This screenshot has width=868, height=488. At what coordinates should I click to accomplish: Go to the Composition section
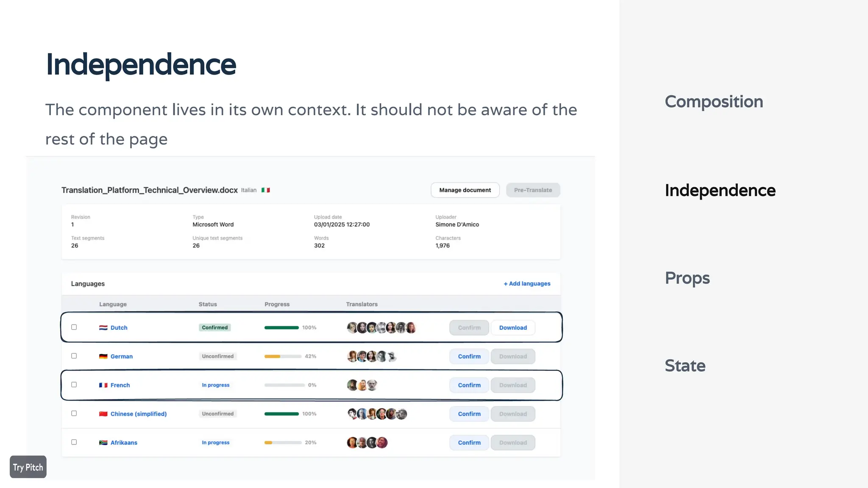point(714,102)
